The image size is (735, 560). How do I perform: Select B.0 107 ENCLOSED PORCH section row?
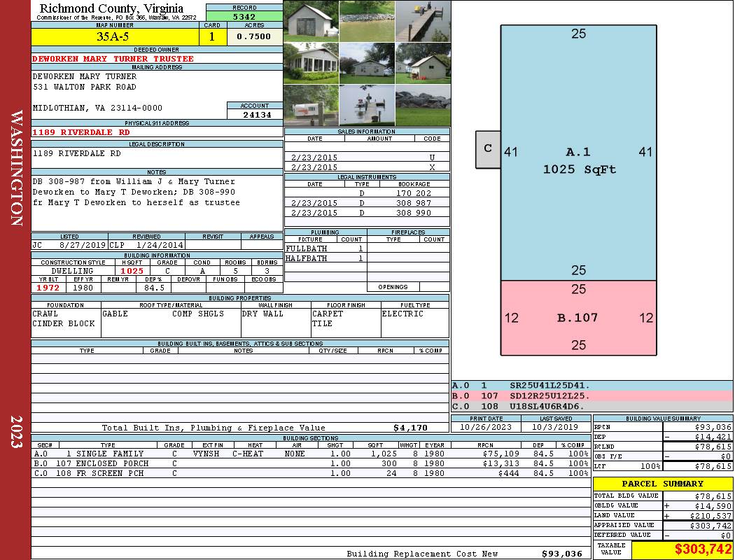(x=311, y=463)
